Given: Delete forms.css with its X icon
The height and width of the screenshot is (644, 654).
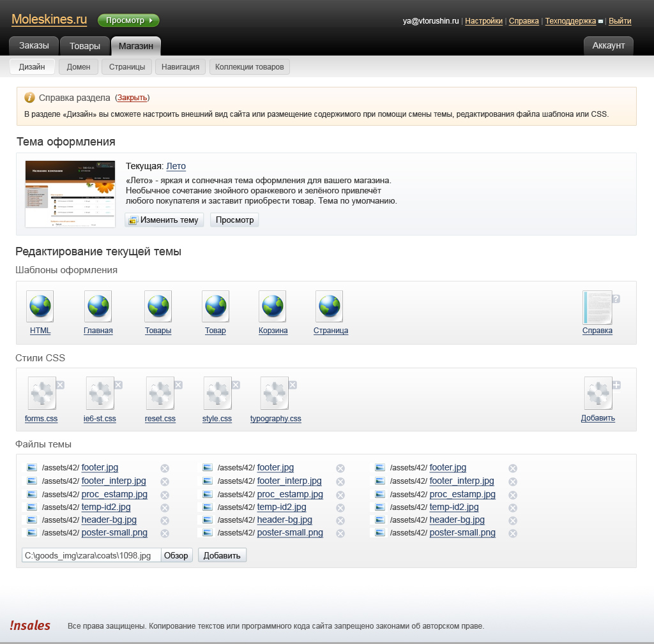Looking at the screenshot, I should pos(61,385).
